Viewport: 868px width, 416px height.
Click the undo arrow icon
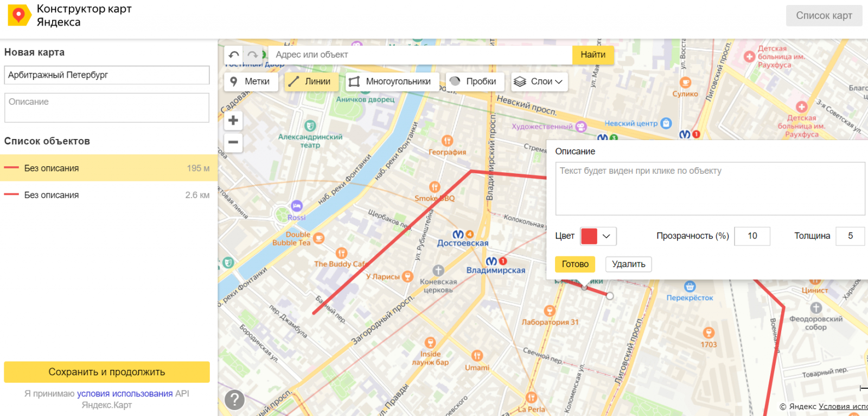point(234,54)
